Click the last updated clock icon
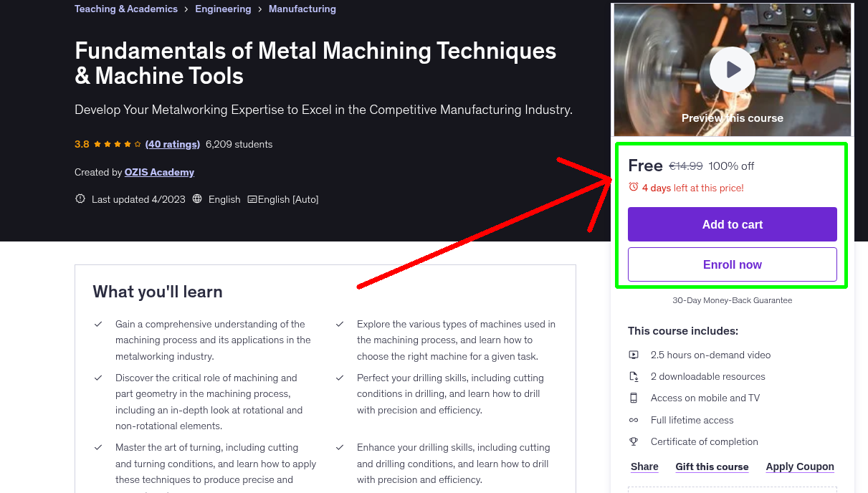The width and height of the screenshot is (868, 493). [x=80, y=198]
